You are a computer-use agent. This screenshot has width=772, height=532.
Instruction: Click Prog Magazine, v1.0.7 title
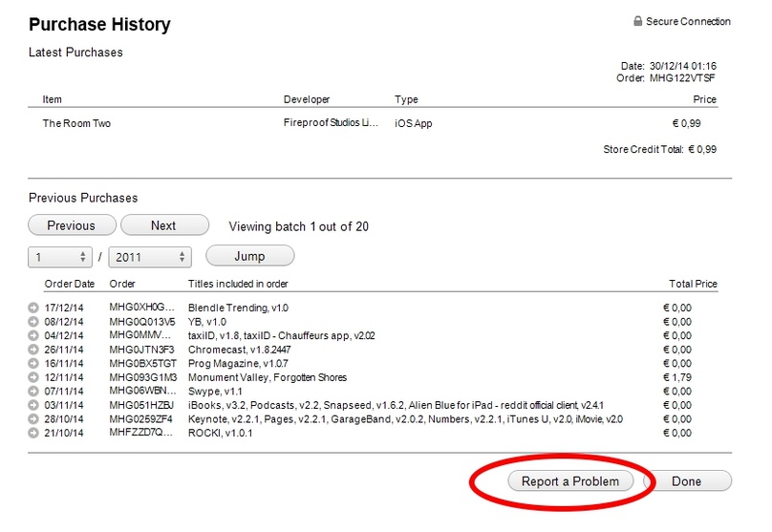coord(238,364)
